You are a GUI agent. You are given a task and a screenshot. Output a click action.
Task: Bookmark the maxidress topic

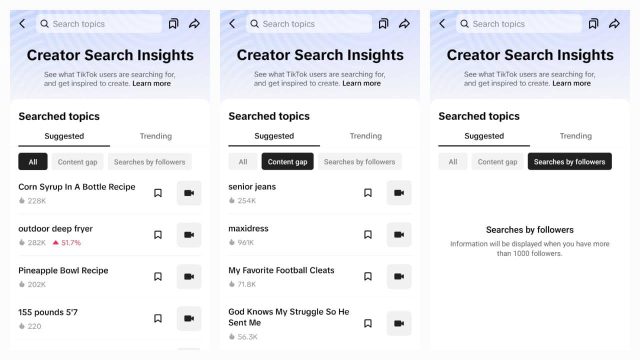pyautogui.click(x=368, y=234)
